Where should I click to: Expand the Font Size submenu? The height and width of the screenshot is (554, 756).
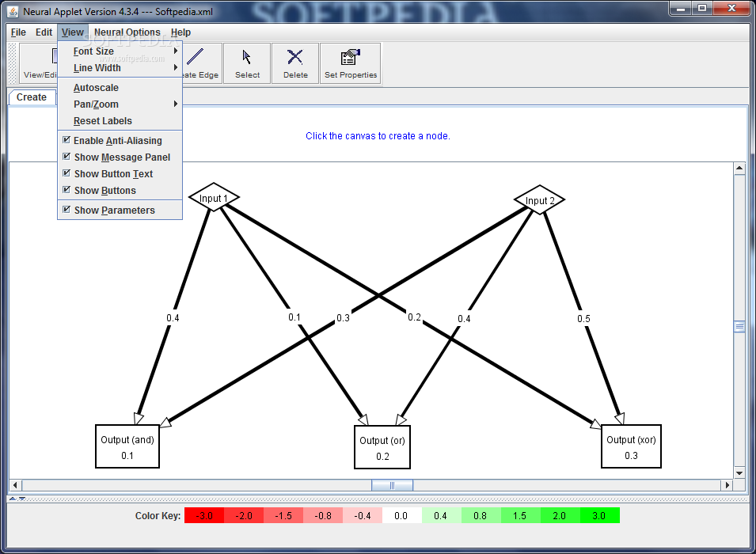coord(120,51)
